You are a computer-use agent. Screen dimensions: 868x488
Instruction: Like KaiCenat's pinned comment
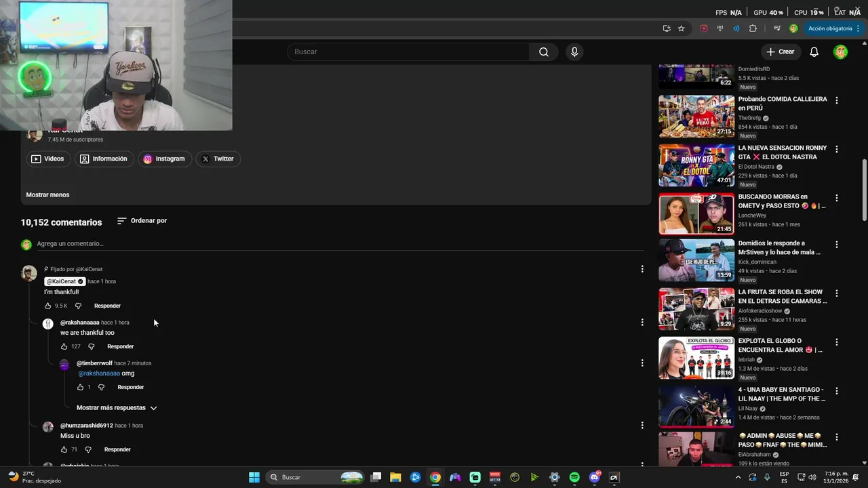47,306
